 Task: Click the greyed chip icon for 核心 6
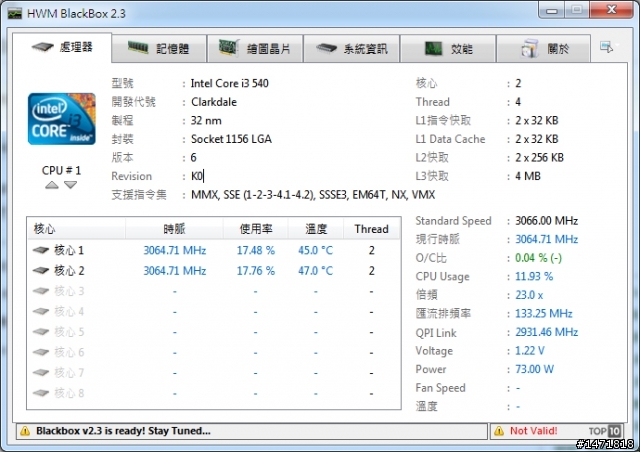(x=41, y=352)
